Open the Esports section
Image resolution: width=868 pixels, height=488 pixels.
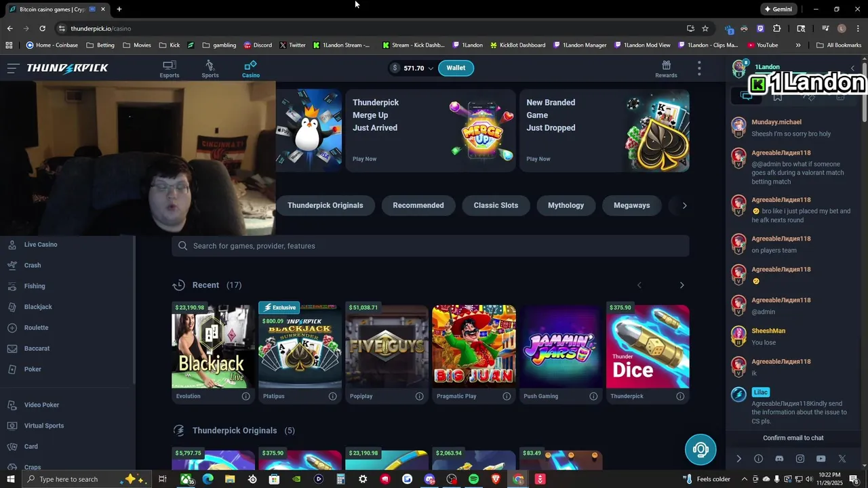point(170,69)
